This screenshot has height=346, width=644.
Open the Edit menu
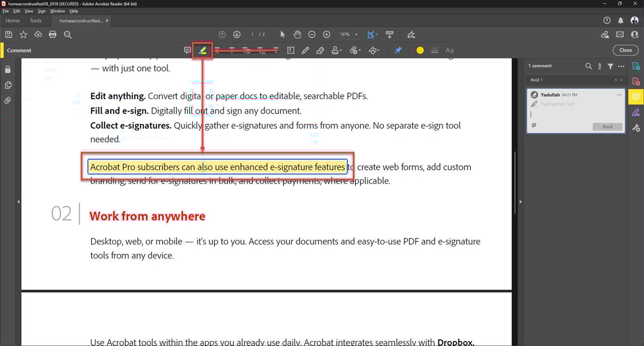pos(17,11)
